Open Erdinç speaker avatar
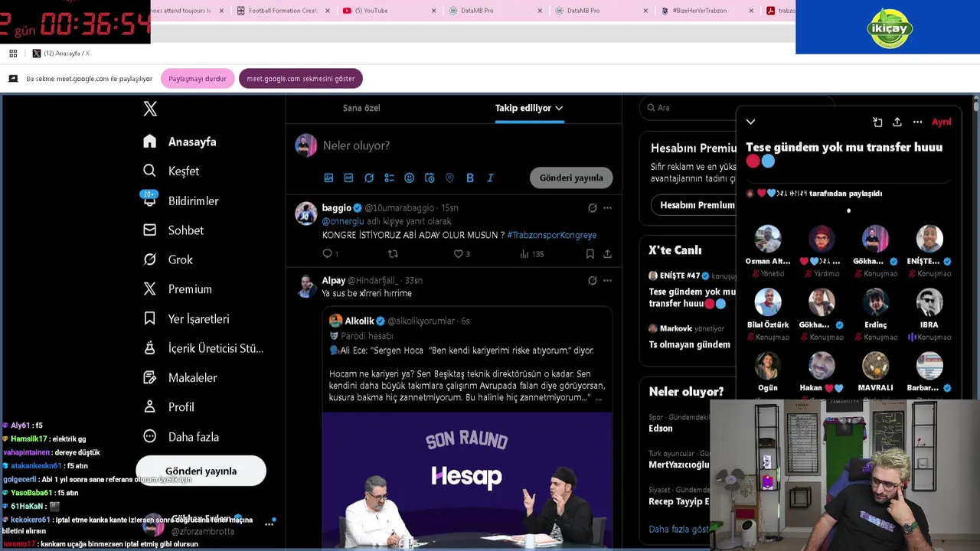980x551 pixels. coord(876,302)
